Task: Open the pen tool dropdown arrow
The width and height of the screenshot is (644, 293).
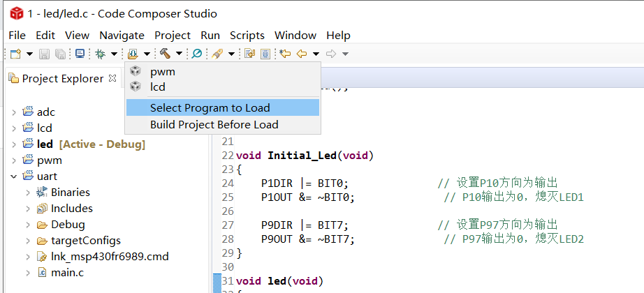Action: click(231, 54)
